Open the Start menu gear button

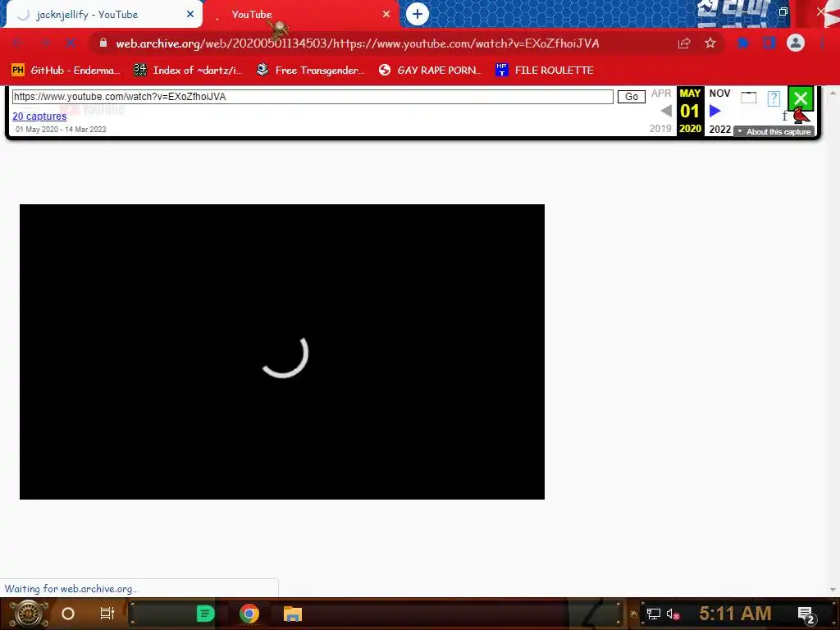point(29,614)
